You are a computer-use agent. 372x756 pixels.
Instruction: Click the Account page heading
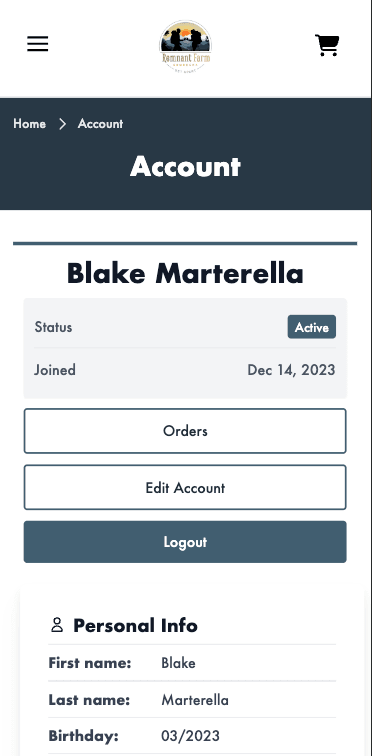point(186,166)
